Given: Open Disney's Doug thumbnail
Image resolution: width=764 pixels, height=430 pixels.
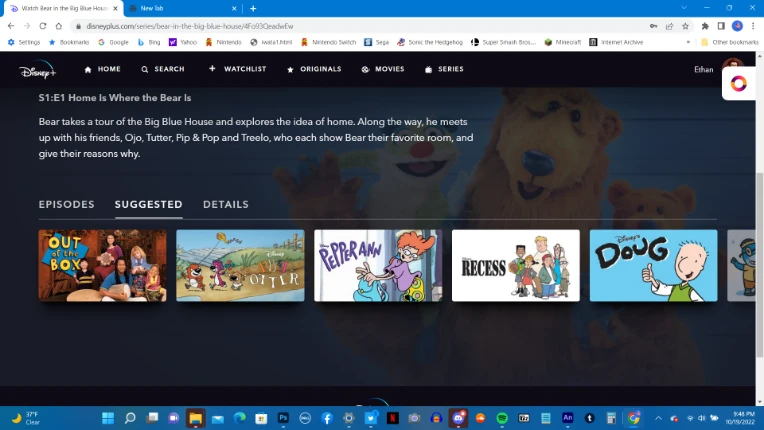Looking at the screenshot, I should point(653,265).
